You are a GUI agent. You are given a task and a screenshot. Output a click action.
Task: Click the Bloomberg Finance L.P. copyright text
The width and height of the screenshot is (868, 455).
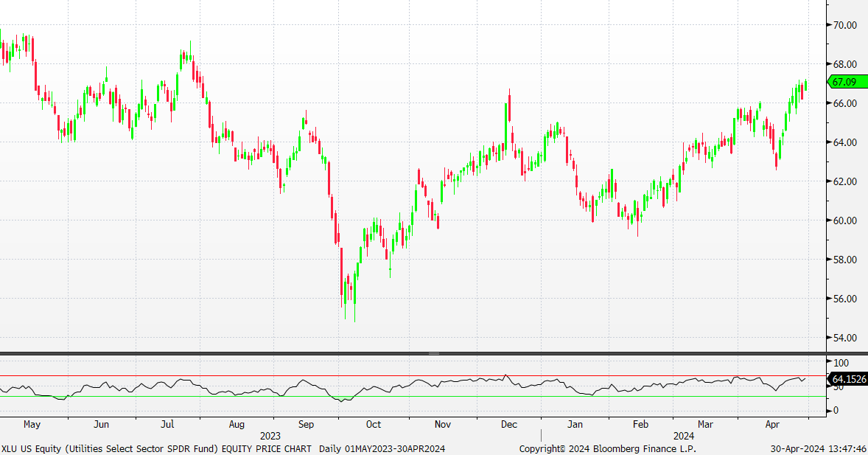[608, 449]
